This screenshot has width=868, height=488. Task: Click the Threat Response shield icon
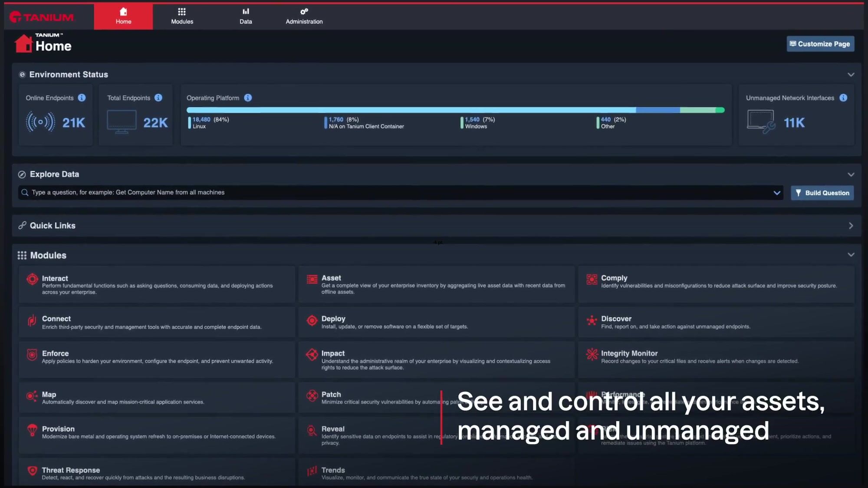click(x=32, y=471)
